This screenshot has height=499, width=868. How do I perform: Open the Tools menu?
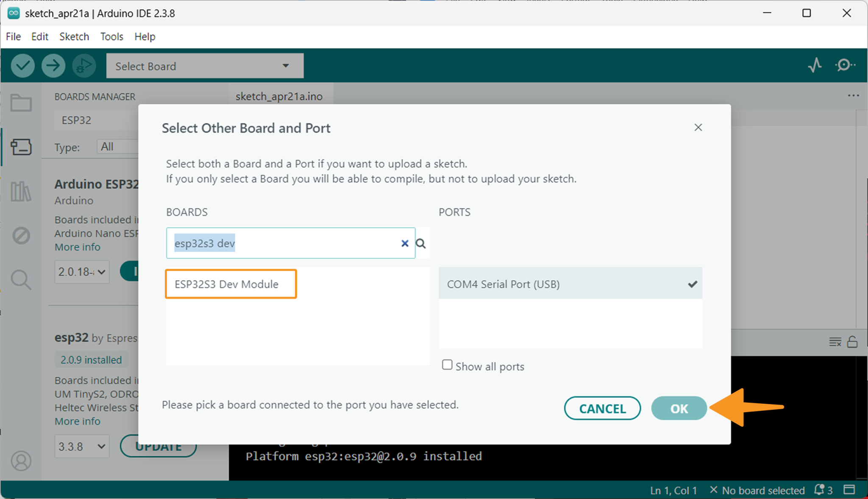[111, 37]
